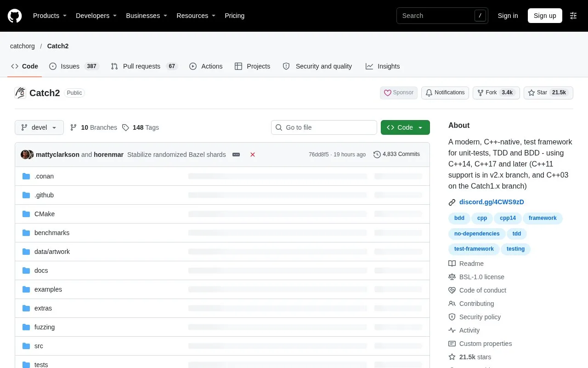Open the discord.gg/4CWS9zD link
The height and width of the screenshot is (368, 588).
pyautogui.click(x=492, y=202)
